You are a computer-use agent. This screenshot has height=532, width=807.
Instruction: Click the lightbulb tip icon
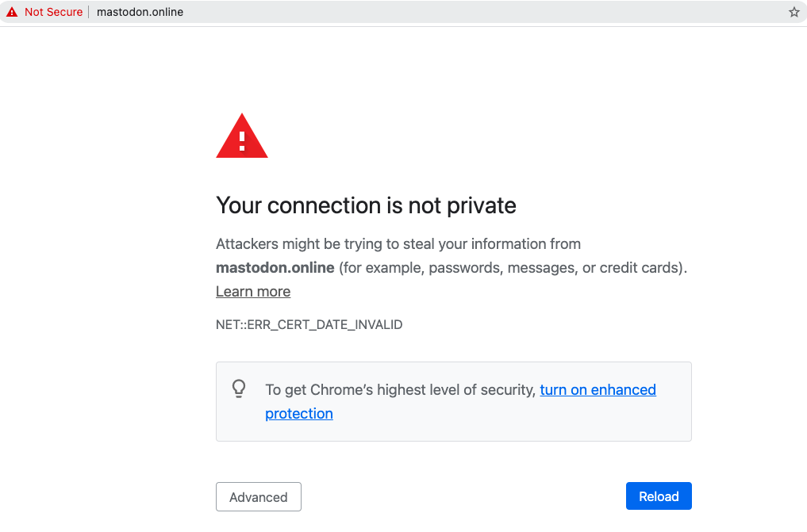pos(239,388)
